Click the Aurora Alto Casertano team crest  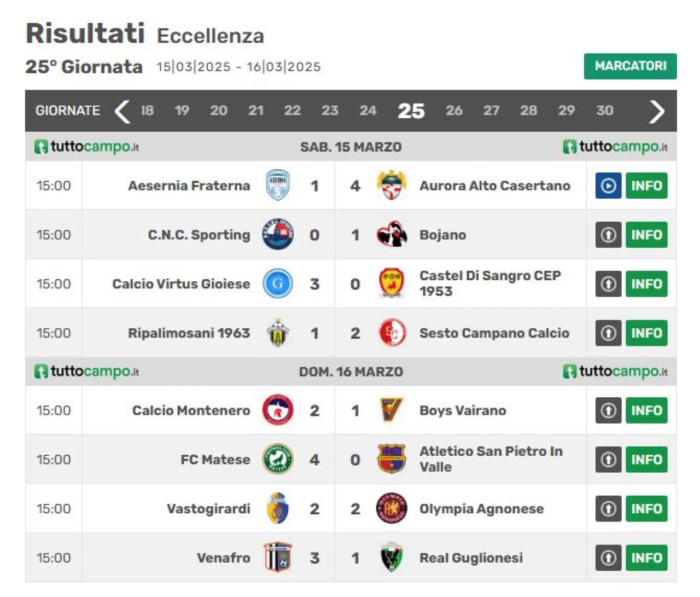391,186
